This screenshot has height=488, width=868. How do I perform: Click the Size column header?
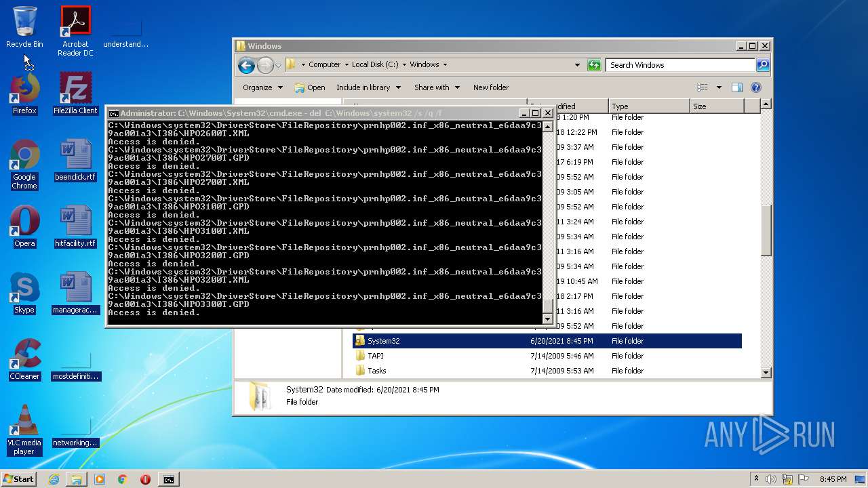716,106
